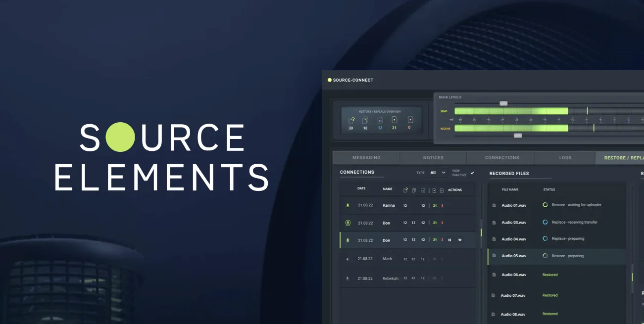This screenshot has height=324, width=644.
Task: Click the Receive level slider handle
Action: tap(518, 135)
